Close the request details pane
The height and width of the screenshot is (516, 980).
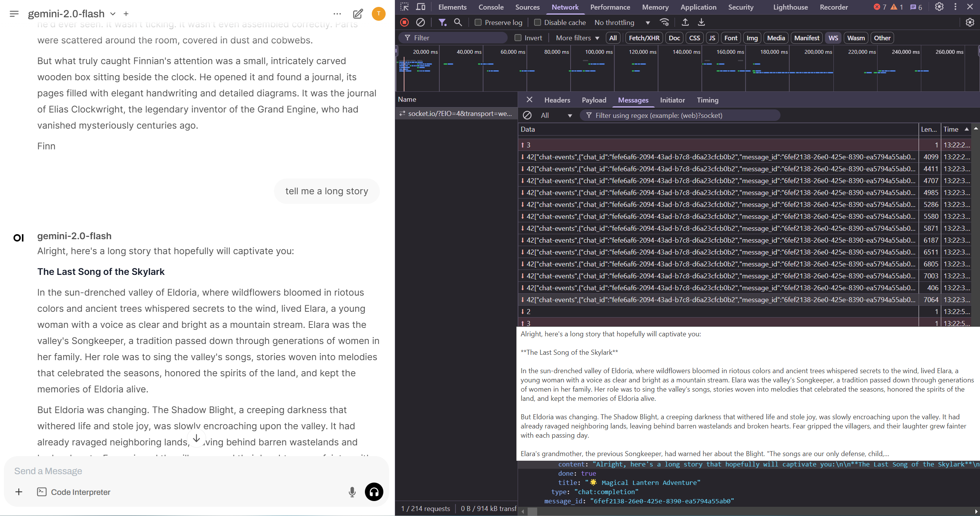[x=530, y=100]
